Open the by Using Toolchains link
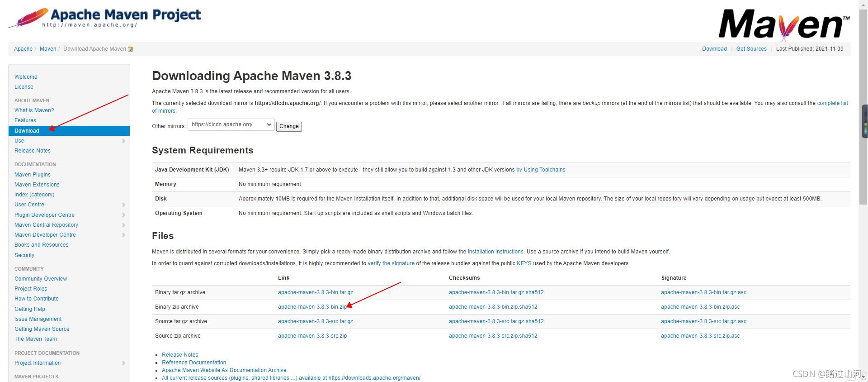The width and height of the screenshot is (868, 382). (541, 170)
